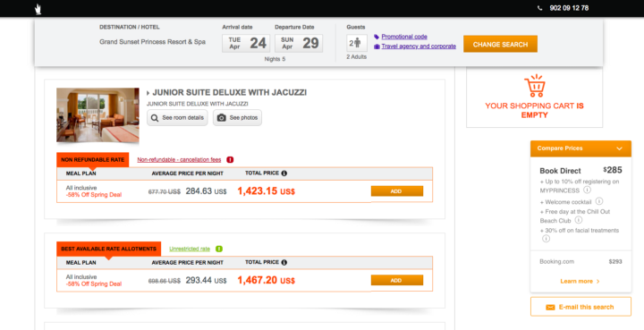Open See photos for the junior suite
This screenshot has width=644, height=330.
tap(237, 118)
